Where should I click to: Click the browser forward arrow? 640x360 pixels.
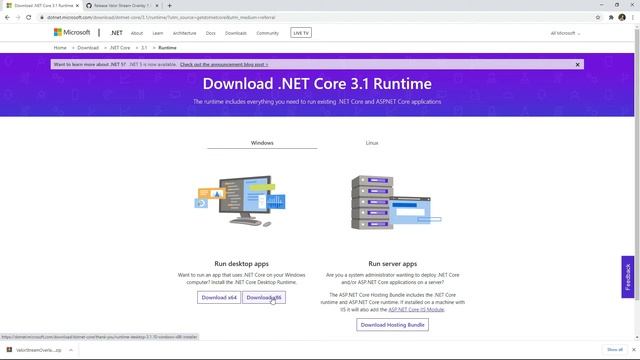(18, 18)
